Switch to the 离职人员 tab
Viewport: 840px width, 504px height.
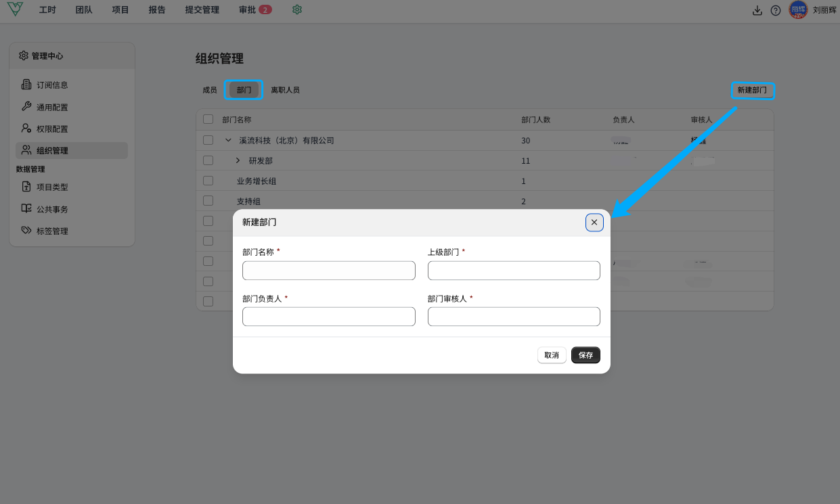tap(285, 90)
